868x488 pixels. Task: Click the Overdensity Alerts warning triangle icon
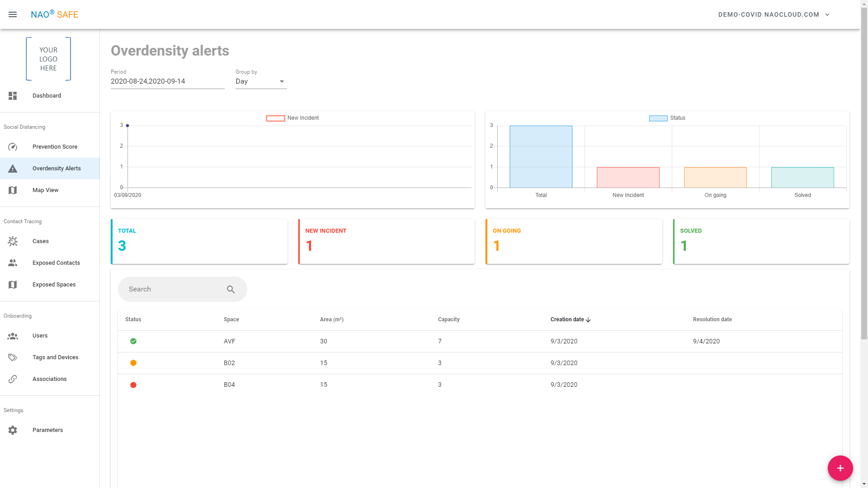coord(13,169)
